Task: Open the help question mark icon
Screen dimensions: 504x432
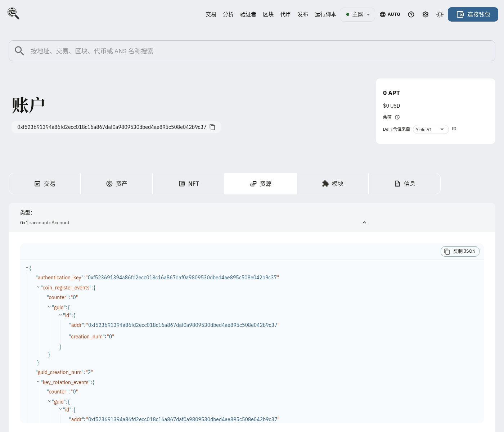Action: pyautogui.click(x=411, y=14)
